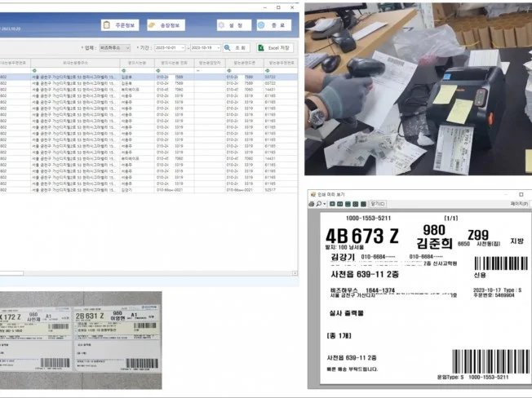Click the printer icon in print preview
532x398 pixels.
pos(313,203)
